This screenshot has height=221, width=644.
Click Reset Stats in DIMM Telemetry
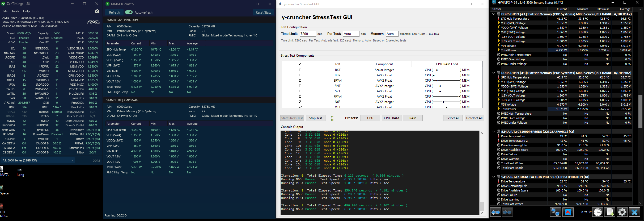(263, 12)
